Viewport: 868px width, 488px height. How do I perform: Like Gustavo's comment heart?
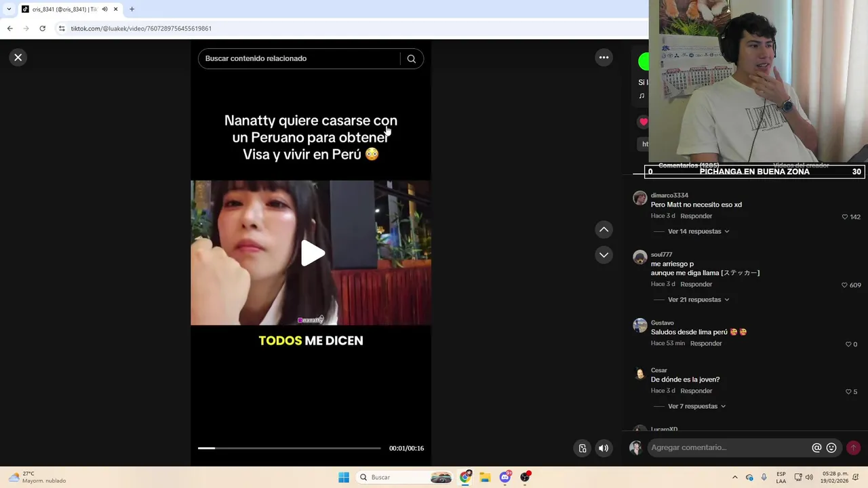click(848, 344)
